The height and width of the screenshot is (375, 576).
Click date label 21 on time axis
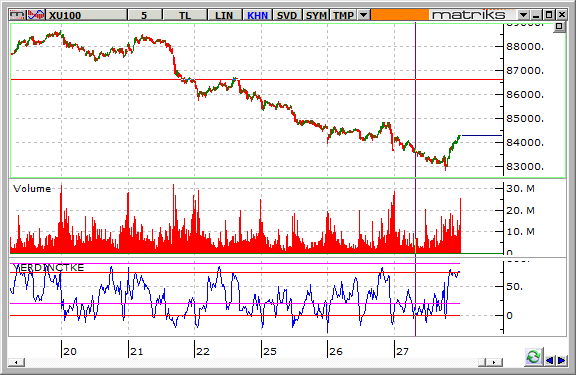point(137,351)
